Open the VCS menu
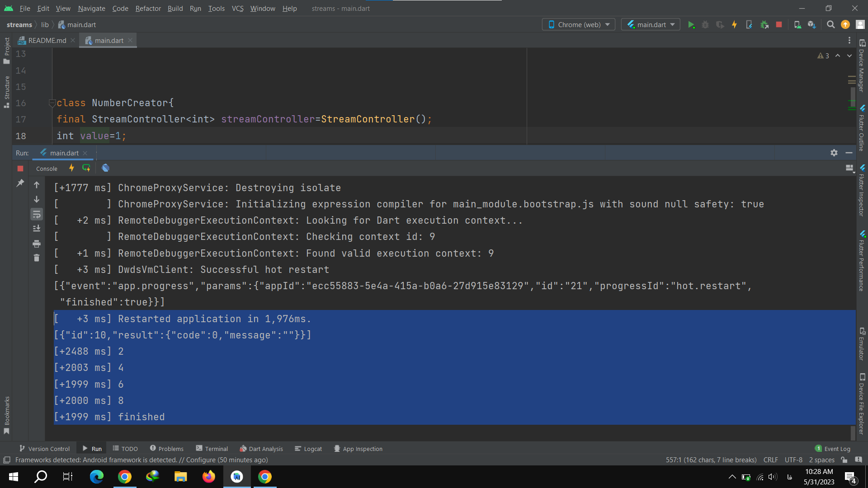This screenshot has height=488, width=868. point(237,9)
